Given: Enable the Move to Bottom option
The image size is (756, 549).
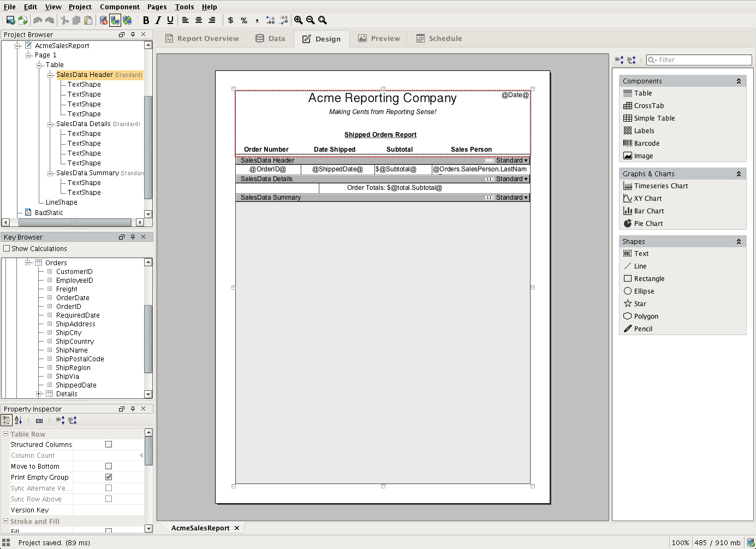Looking at the screenshot, I should tap(108, 466).
